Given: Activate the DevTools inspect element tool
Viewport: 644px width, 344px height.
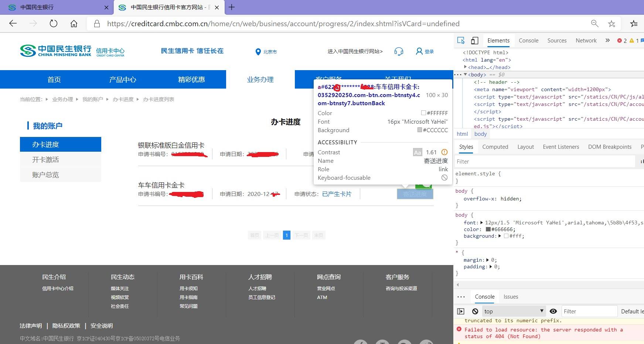Looking at the screenshot, I should (461, 41).
